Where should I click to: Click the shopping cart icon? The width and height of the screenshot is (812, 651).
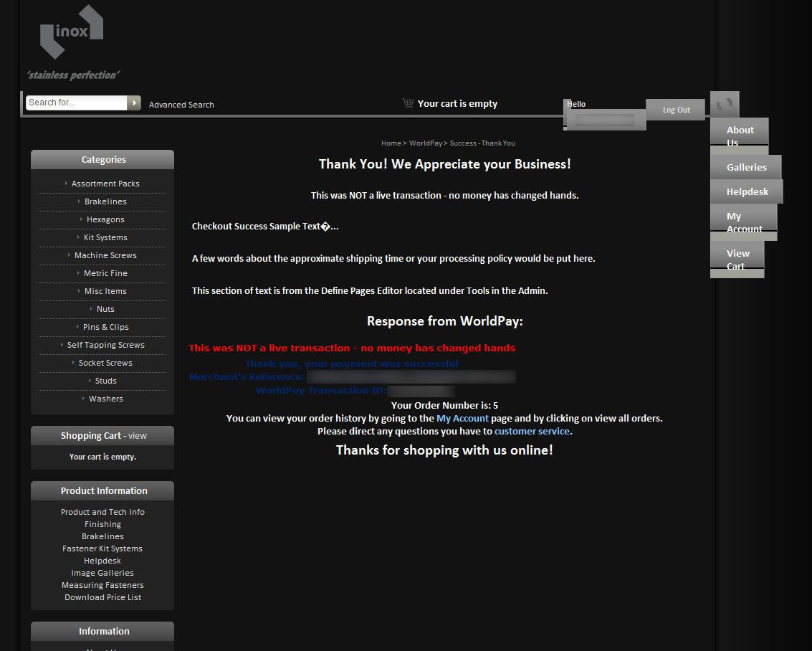coord(408,103)
